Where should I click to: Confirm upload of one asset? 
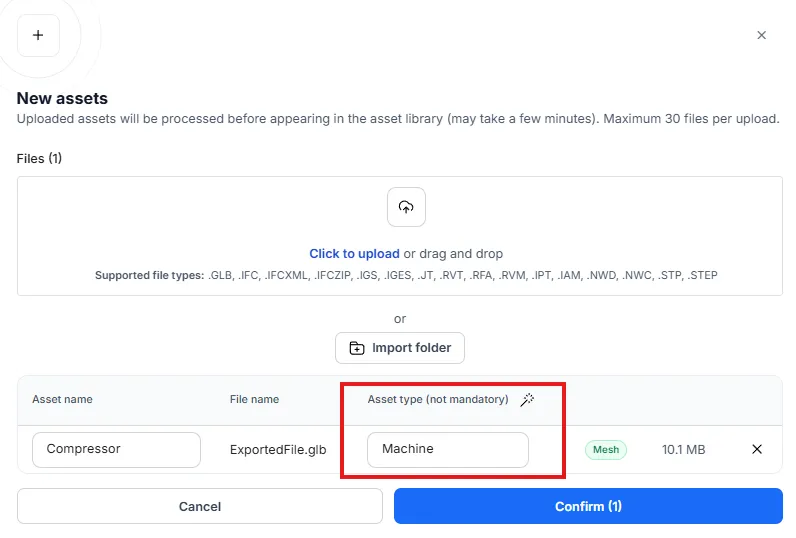tap(588, 506)
